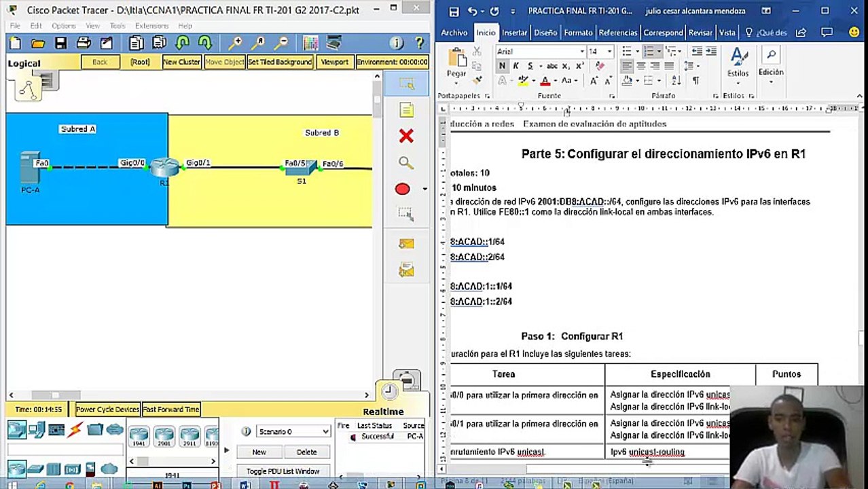Click the Set Tiled Background button
Image resolution: width=868 pixels, height=489 pixels.
tap(280, 62)
